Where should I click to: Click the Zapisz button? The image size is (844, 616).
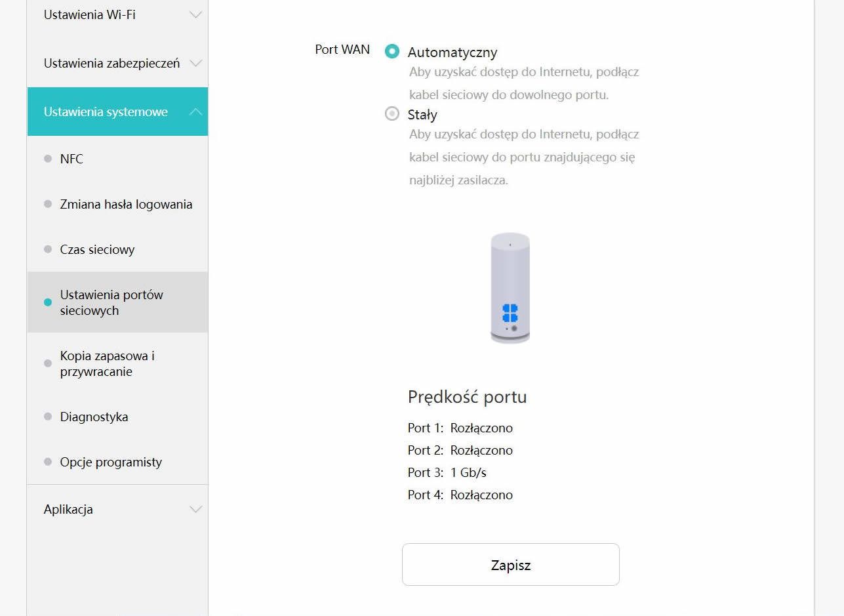[x=510, y=565]
